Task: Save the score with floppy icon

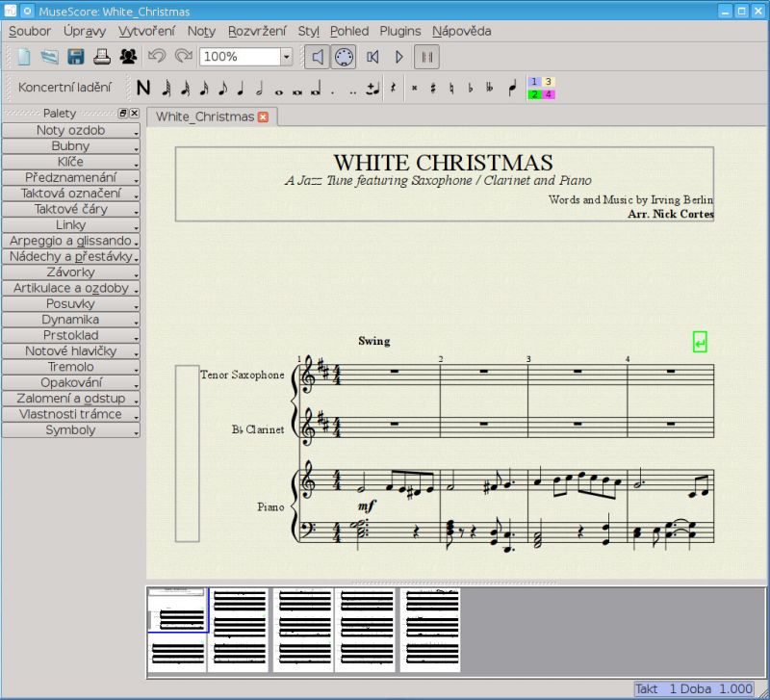Action: tap(76, 57)
